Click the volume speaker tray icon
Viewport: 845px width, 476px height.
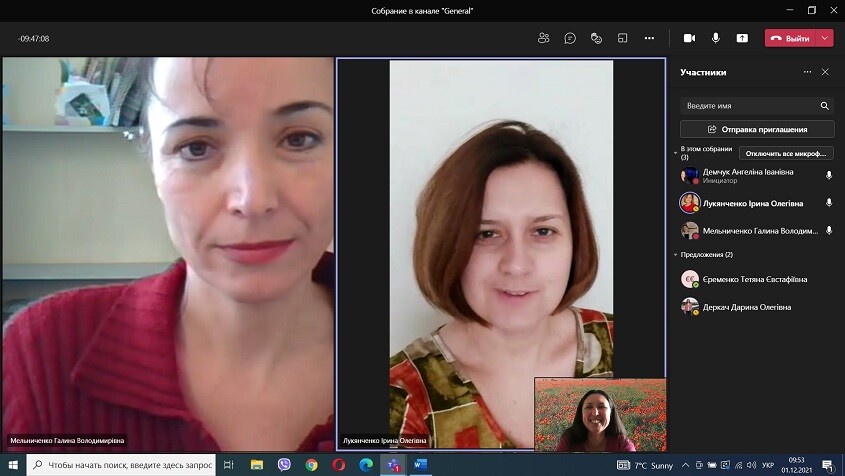click(x=752, y=465)
